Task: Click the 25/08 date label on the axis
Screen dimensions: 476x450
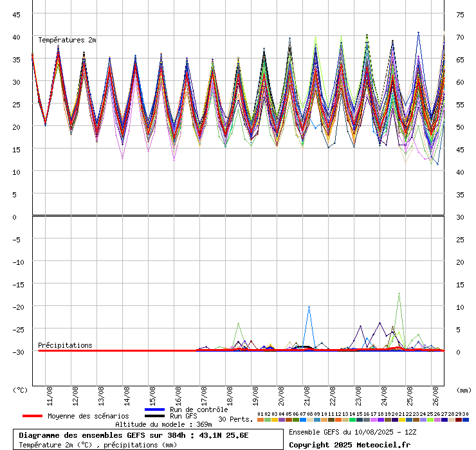Action: tap(410, 396)
